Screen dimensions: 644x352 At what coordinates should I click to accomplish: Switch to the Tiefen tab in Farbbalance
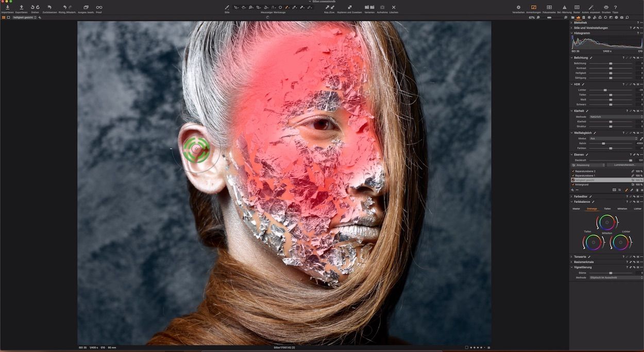607,209
